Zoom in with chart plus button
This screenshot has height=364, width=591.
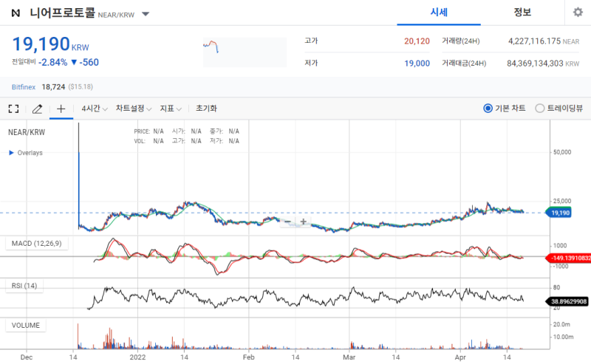pos(303,222)
